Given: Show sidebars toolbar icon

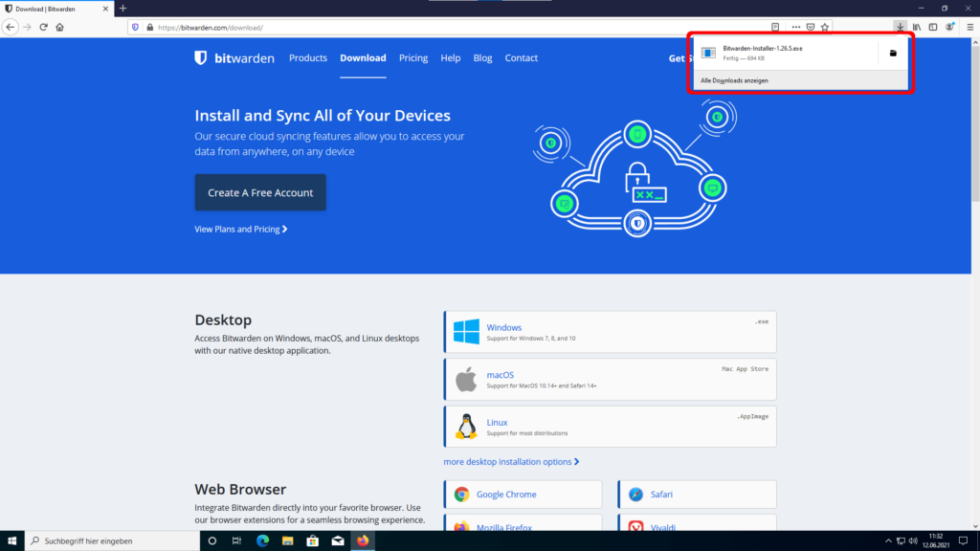Looking at the screenshot, I should pos(933,27).
